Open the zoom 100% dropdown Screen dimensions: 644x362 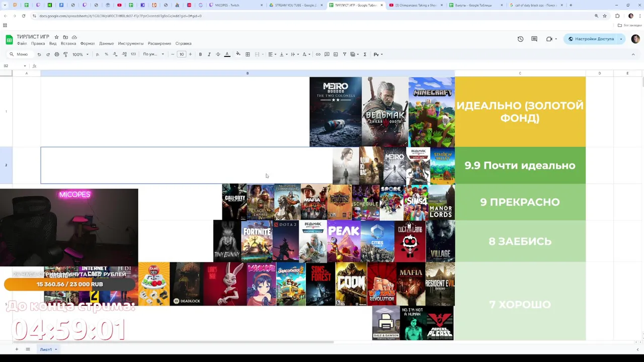point(80,54)
